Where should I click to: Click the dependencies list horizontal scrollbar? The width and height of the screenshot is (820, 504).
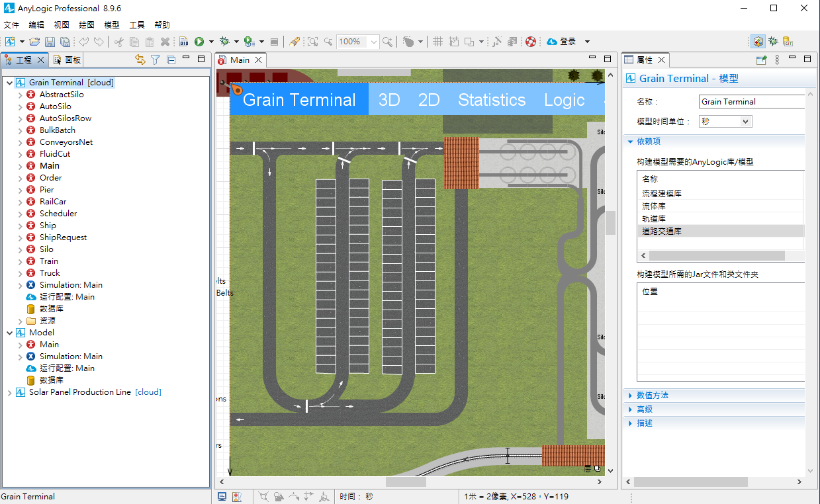tap(717, 255)
